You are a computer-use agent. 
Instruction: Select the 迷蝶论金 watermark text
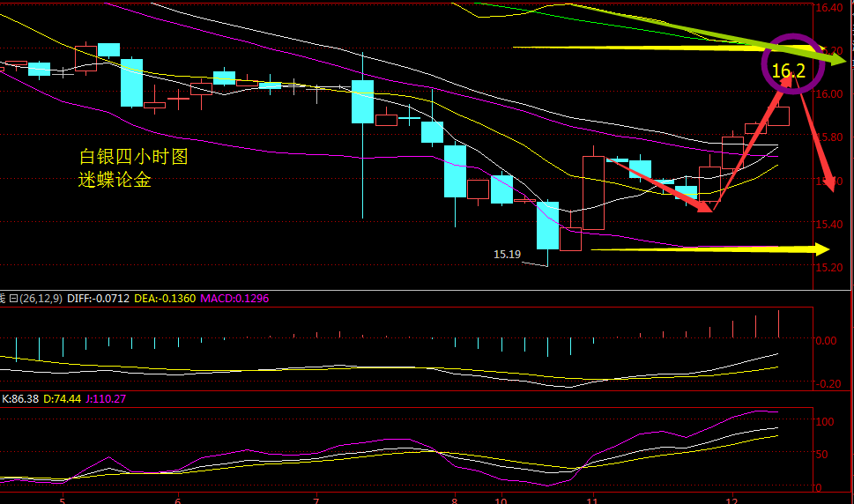coord(115,181)
